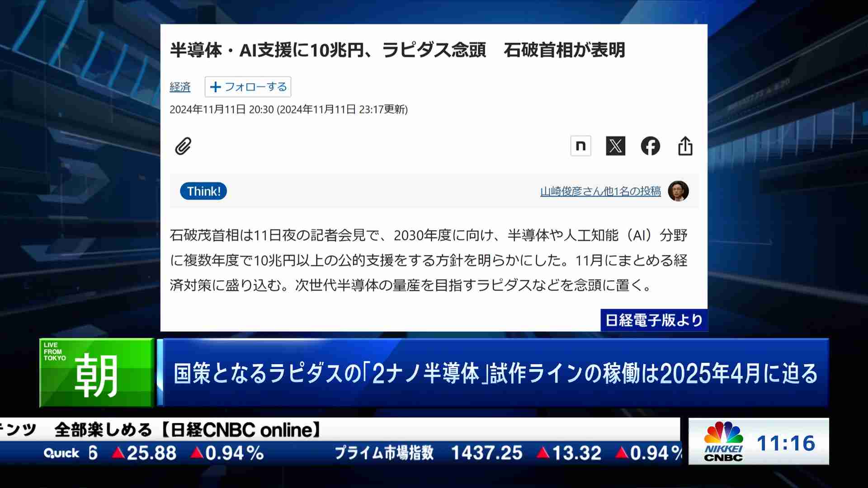Click the article headline about 半導体・AI支援
Image resolution: width=868 pixels, height=488 pixels.
coord(397,50)
